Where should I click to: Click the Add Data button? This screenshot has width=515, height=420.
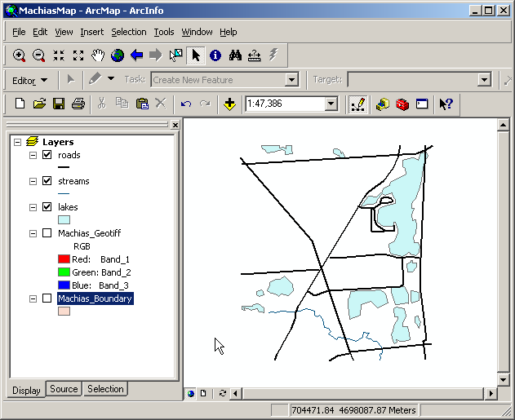[x=229, y=104]
